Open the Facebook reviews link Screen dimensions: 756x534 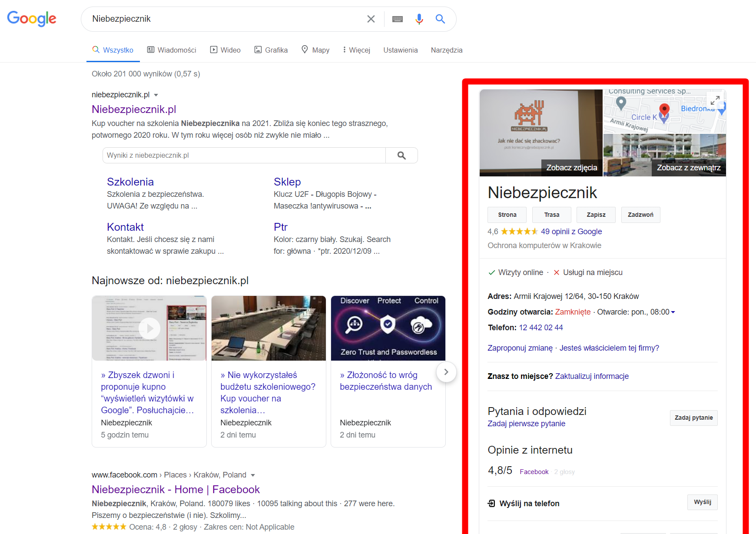[534, 472]
